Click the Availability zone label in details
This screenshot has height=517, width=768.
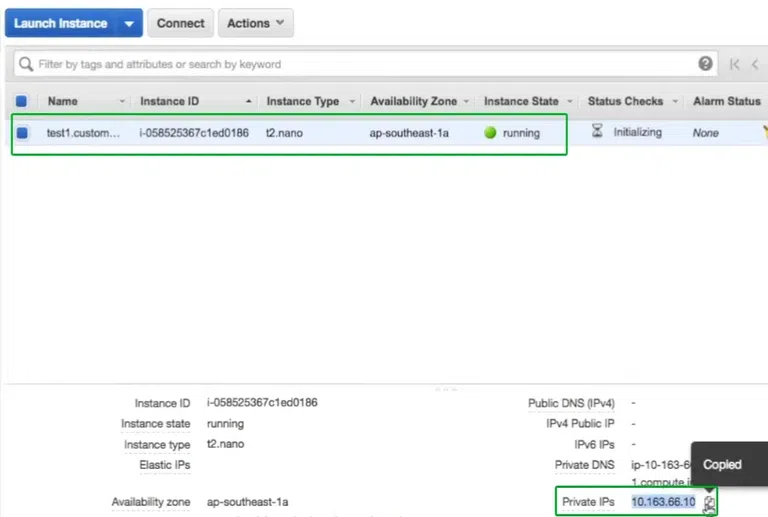point(151,502)
